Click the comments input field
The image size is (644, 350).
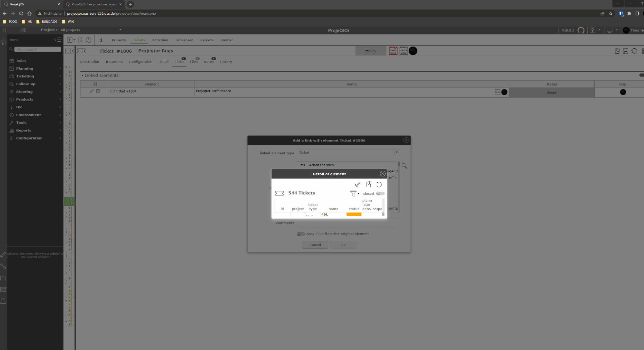(348, 223)
